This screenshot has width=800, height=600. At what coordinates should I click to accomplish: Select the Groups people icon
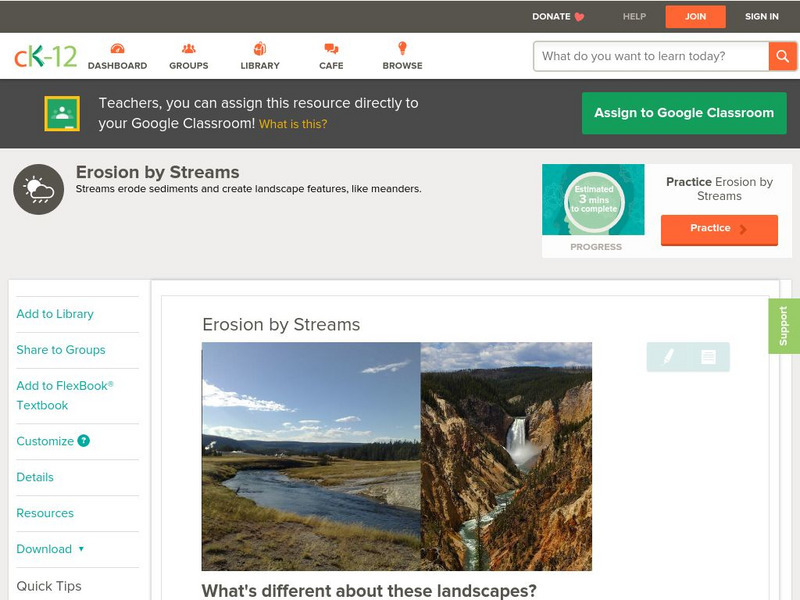pyautogui.click(x=188, y=47)
